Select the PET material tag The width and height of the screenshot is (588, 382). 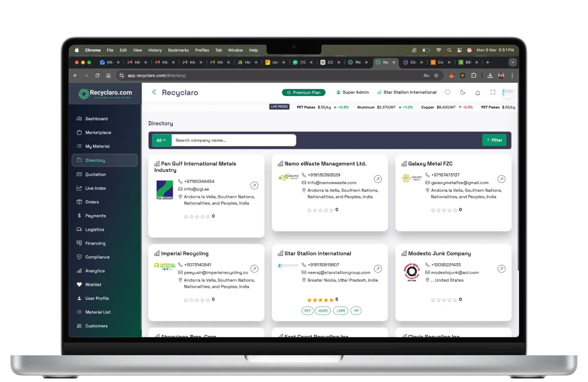tap(308, 311)
